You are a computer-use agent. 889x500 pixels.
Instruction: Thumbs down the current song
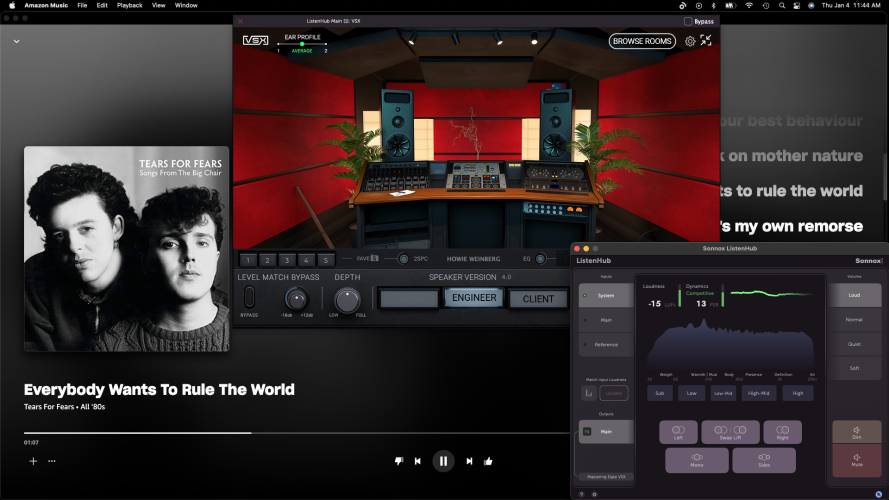coord(399,461)
